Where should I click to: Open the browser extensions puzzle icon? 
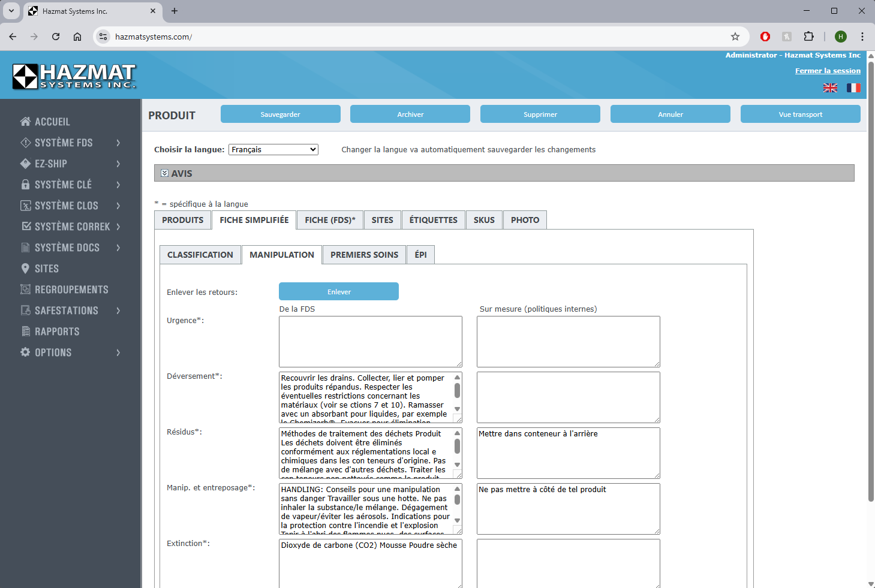808,37
